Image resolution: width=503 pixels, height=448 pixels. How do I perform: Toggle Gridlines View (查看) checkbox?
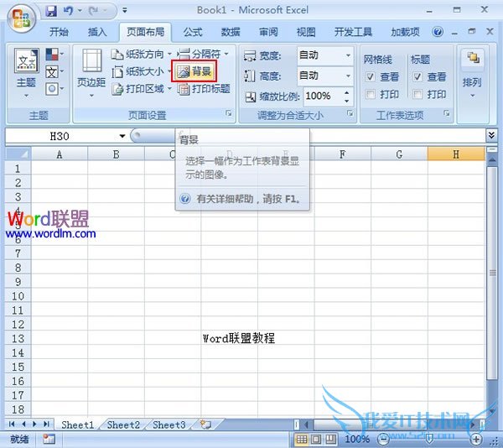coord(371,76)
